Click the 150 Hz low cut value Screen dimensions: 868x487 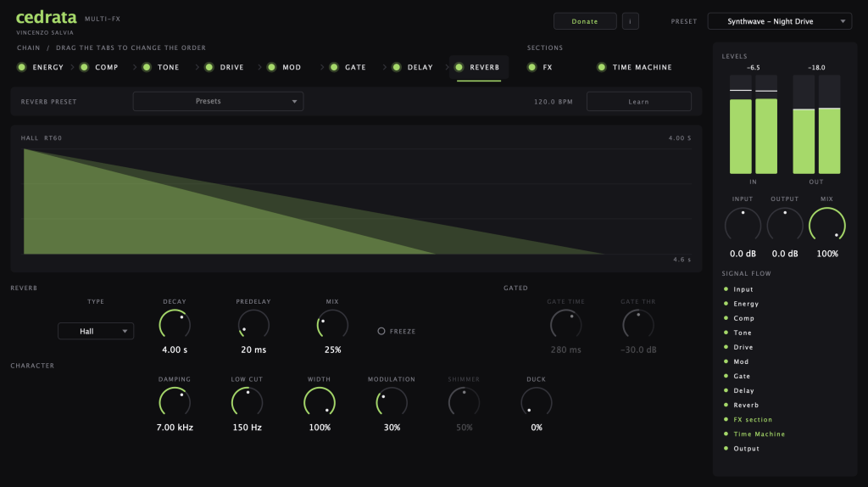point(247,428)
